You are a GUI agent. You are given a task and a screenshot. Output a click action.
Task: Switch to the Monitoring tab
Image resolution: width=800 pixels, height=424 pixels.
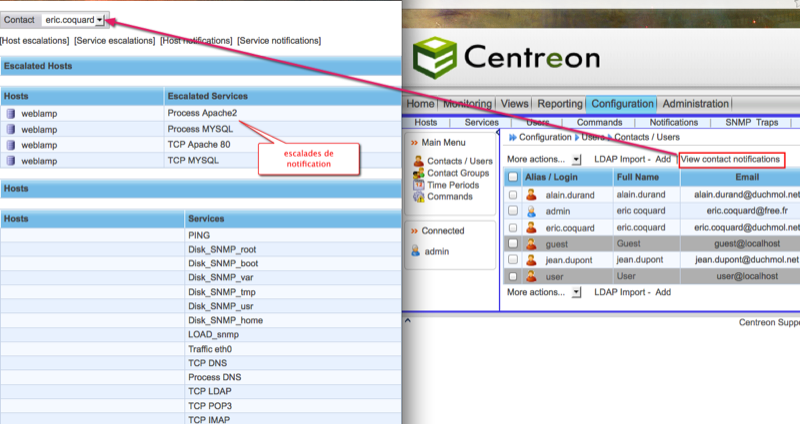click(x=467, y=104)
